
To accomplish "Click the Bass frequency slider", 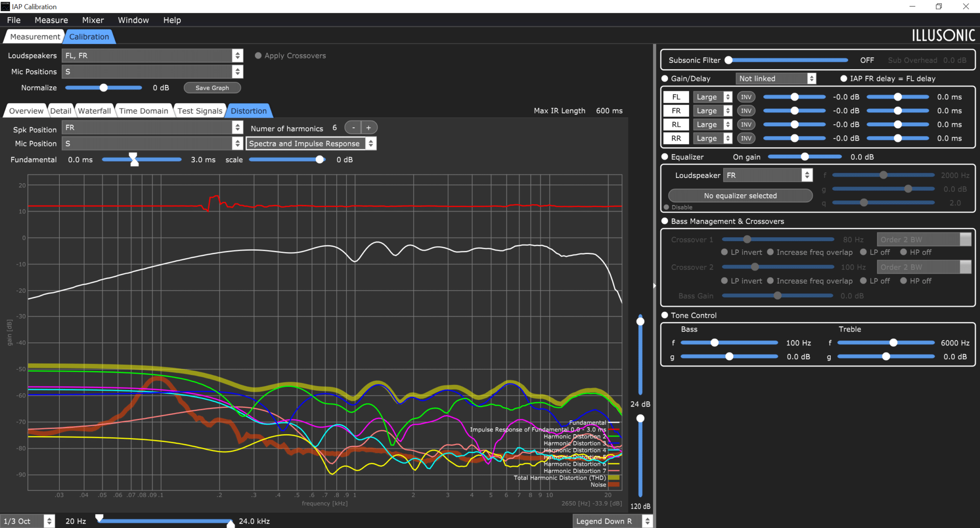I will click(729, 343).
